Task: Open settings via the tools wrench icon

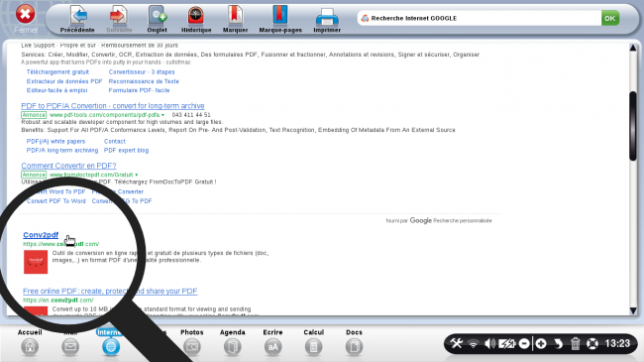Action: tap(457, 343)
